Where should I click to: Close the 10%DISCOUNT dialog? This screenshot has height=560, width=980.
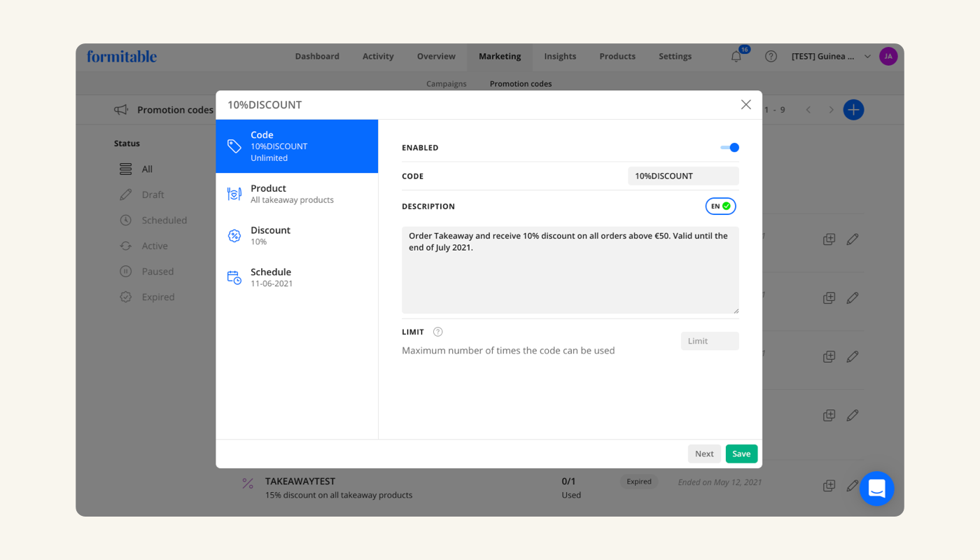(745, 104)
